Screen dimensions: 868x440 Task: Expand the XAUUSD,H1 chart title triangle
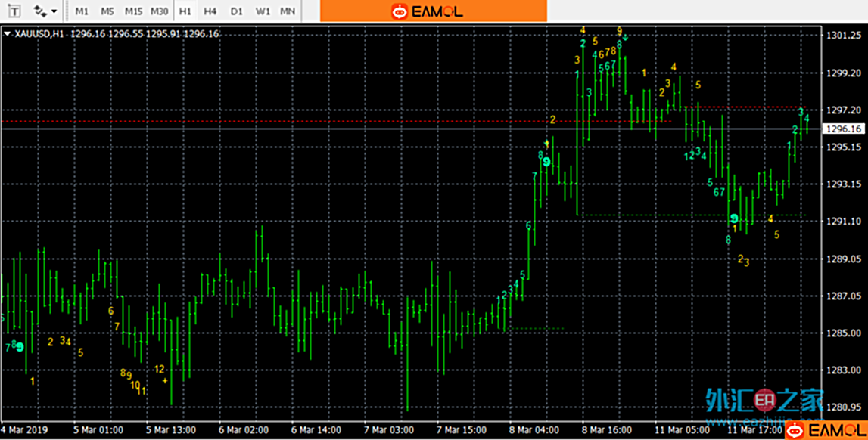[7, 33]
